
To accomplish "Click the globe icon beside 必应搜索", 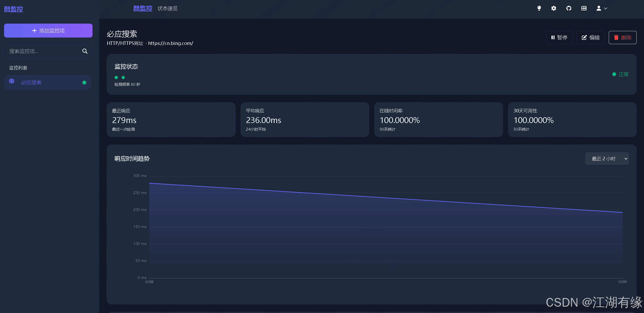I will [x=12, y=81].
